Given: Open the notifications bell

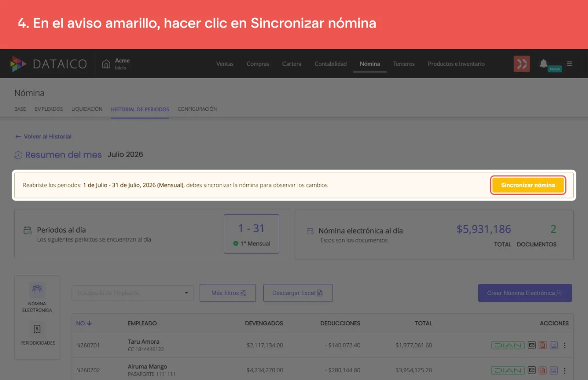Looking at the screenshot, I should (543, 63).
